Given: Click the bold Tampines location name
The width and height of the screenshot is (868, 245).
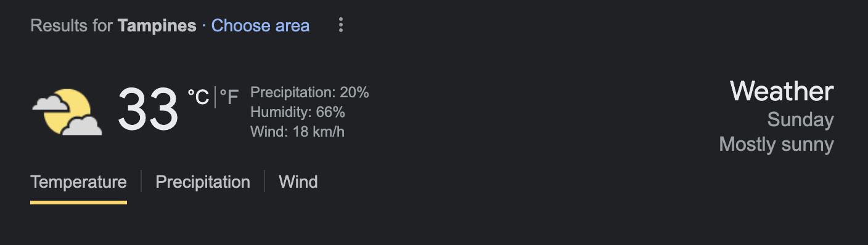Looking at the screenshot, I should pos(157,26).
